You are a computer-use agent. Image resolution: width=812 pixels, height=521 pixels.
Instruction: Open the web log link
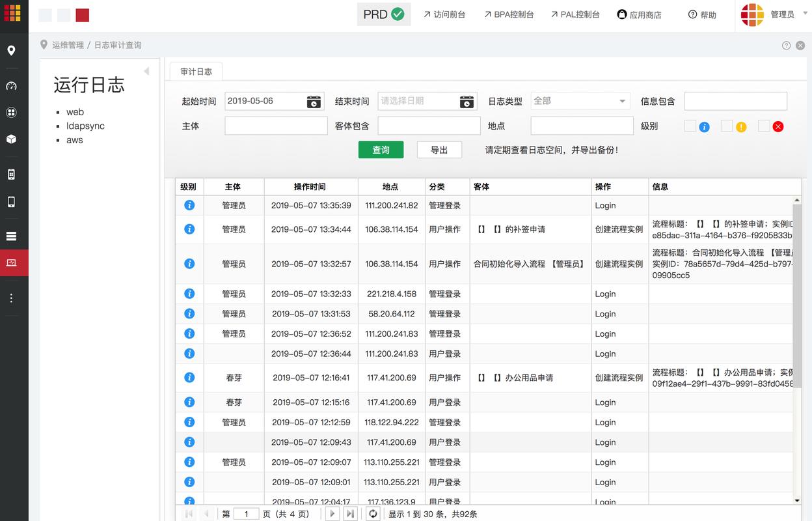click(x=75, y=112)
